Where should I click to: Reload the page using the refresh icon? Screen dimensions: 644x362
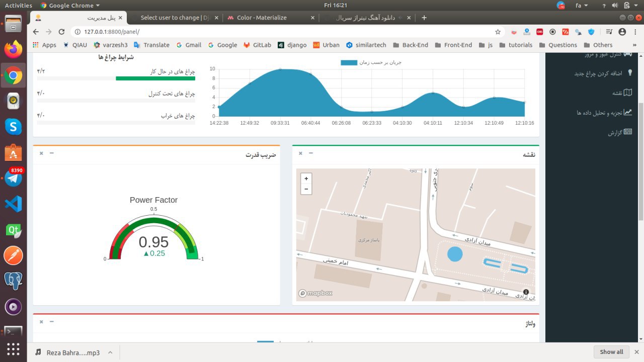click(x=61, y=32)
